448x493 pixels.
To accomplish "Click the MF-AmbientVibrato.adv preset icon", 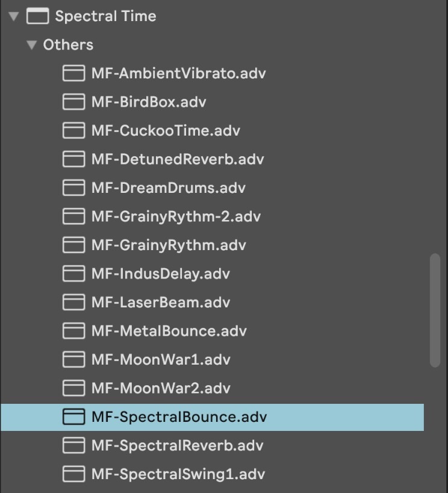I will (x=73, y=74).
